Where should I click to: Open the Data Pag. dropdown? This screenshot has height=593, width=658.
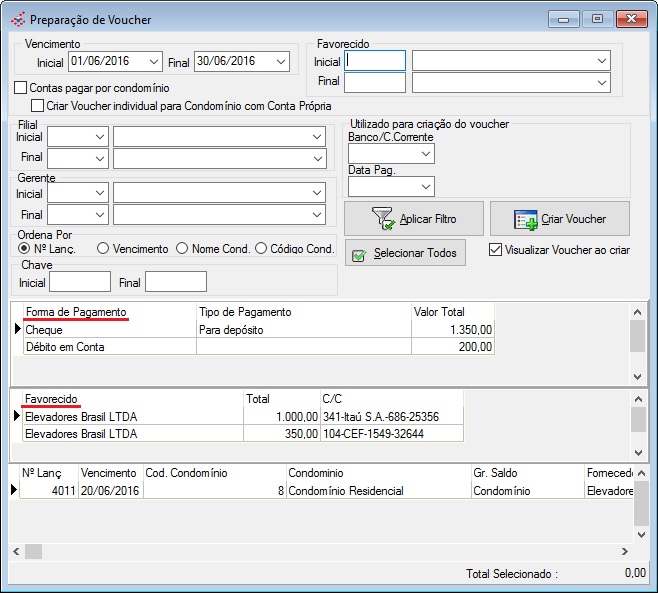pyautogui.click(x=426, y=187)
